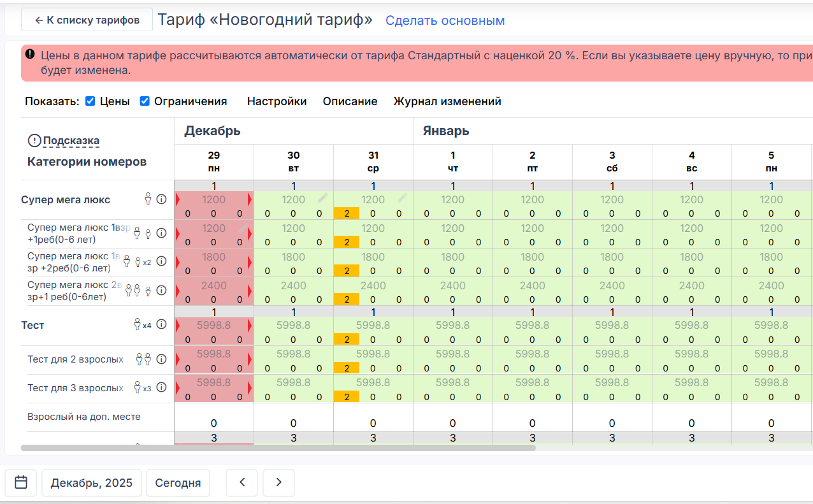Uncheck the Цены checkbox
This screenshot has height=504, width=813.
(90, 101)
